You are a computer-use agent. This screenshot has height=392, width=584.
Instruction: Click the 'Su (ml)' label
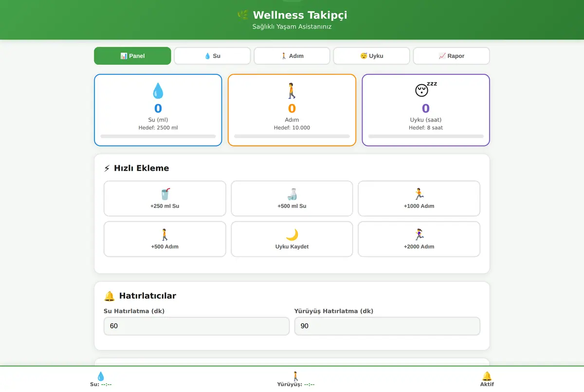pos(158,120)
